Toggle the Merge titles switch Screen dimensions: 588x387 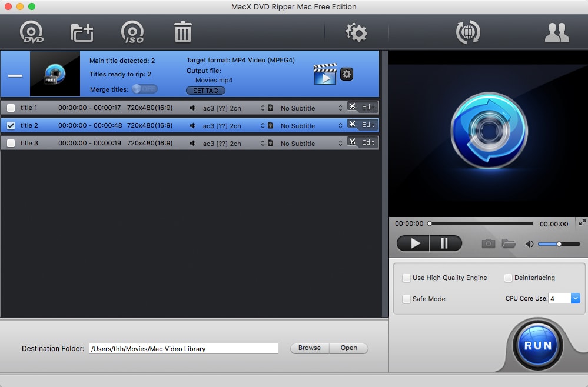coord(144,88)
